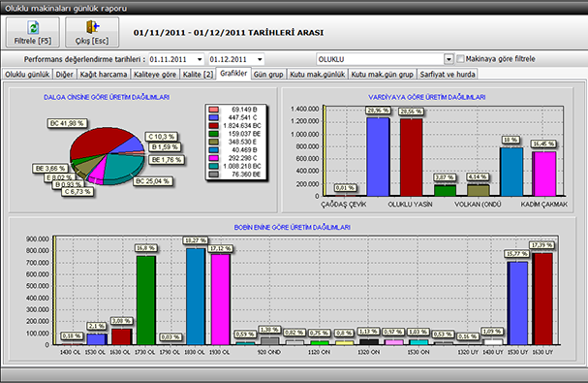Screen dimensions: 588x383
Task: Click the red 1.824.634 BC legend swatch
Action: [214, 126]
